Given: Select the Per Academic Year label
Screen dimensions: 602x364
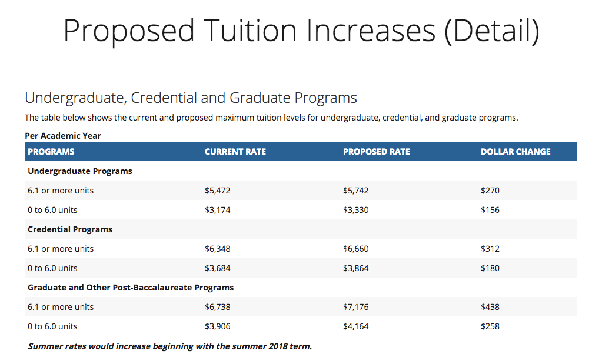Looking at the screenshot, I should [63, 136].
